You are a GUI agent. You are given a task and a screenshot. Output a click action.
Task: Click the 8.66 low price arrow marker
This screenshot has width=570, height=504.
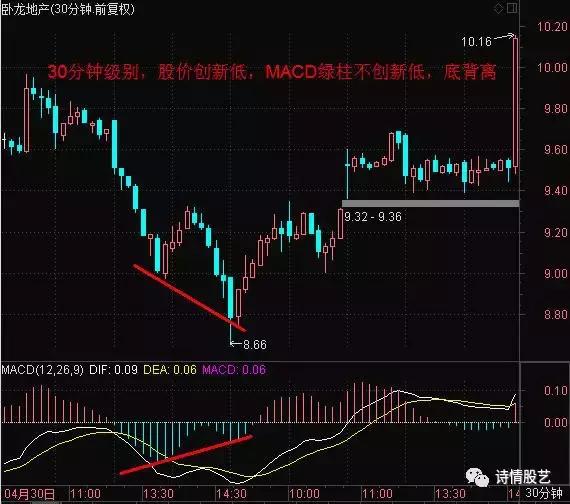click(249, 344)
